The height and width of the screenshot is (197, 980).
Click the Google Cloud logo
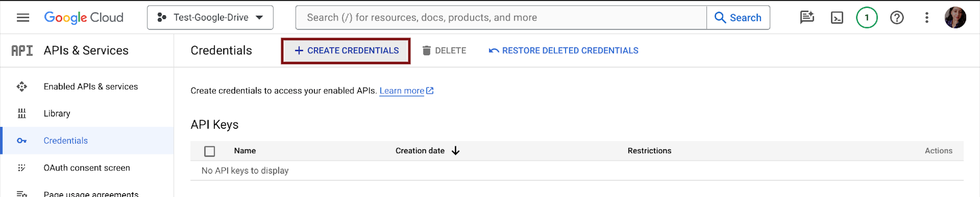(84, 17)
